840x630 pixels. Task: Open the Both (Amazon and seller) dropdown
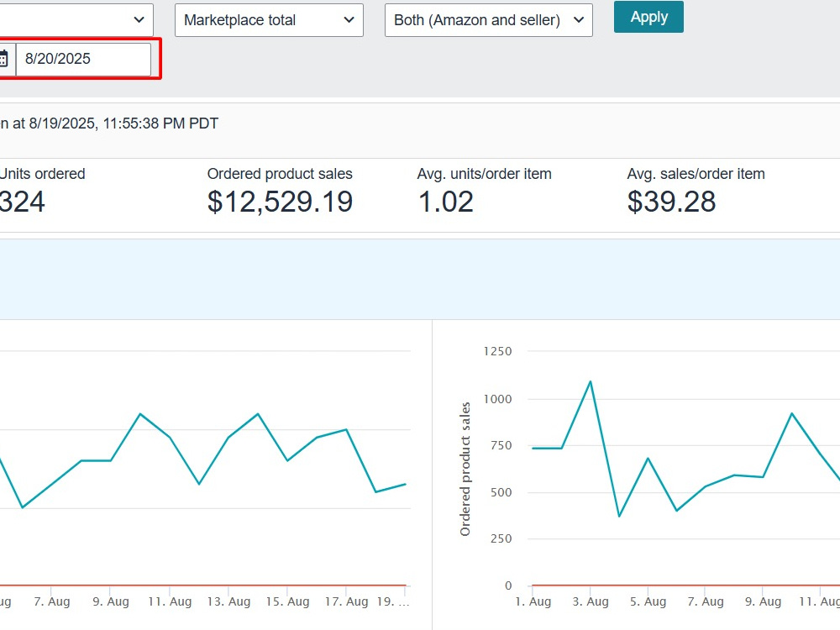[489, 20]
